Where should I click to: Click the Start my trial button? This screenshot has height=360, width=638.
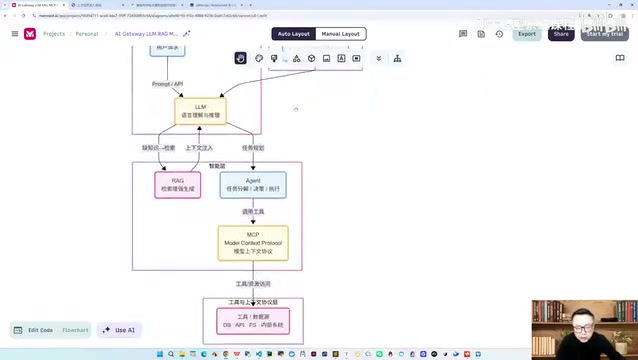(x=605, y=34)
